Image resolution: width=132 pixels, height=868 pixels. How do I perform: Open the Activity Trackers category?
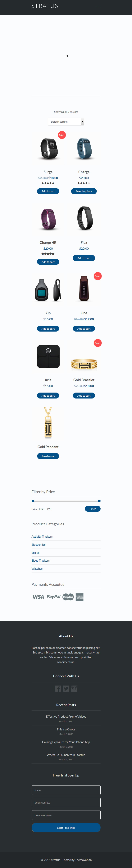click(42, 536)
